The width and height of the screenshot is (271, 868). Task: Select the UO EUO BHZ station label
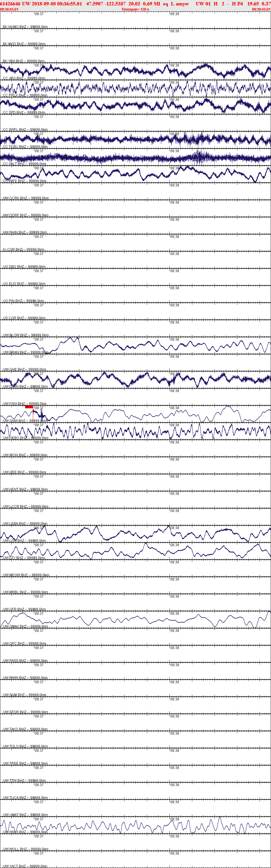tap(24, 284)
